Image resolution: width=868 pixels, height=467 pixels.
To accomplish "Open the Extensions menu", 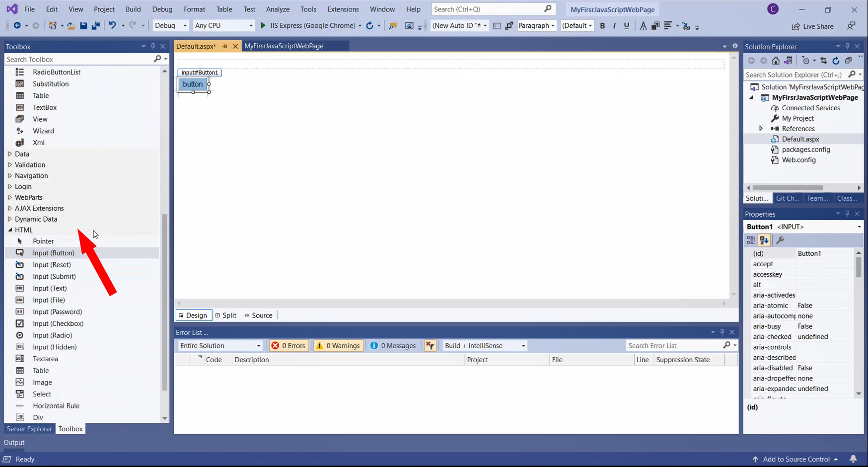I will point(343,9).
